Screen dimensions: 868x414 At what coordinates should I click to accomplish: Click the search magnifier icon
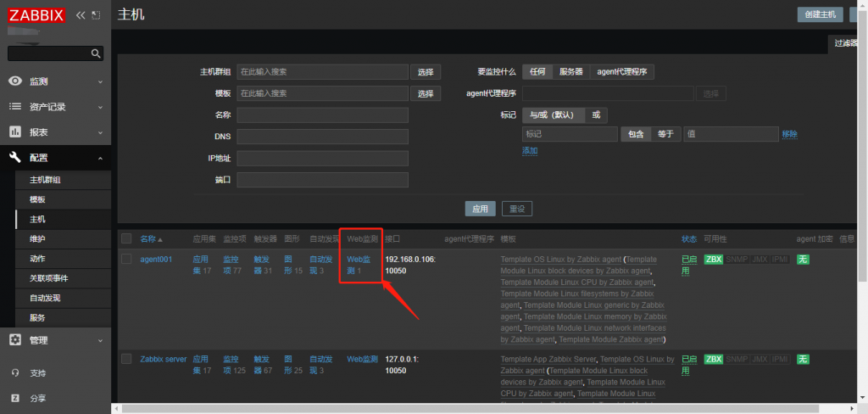96,53
